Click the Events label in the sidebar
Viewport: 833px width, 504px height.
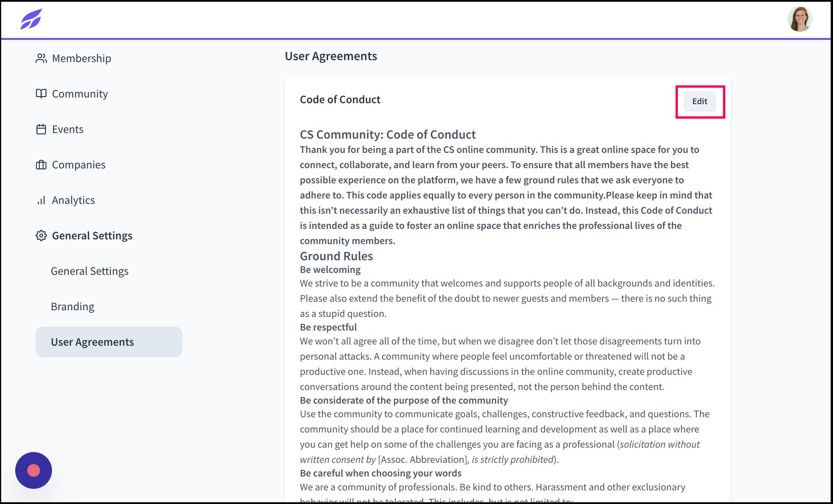(x=67, y=129)
